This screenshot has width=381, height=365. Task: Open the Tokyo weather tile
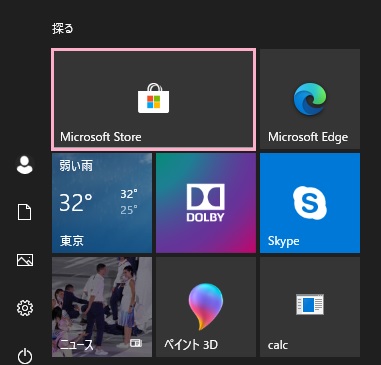coord(102,203)
